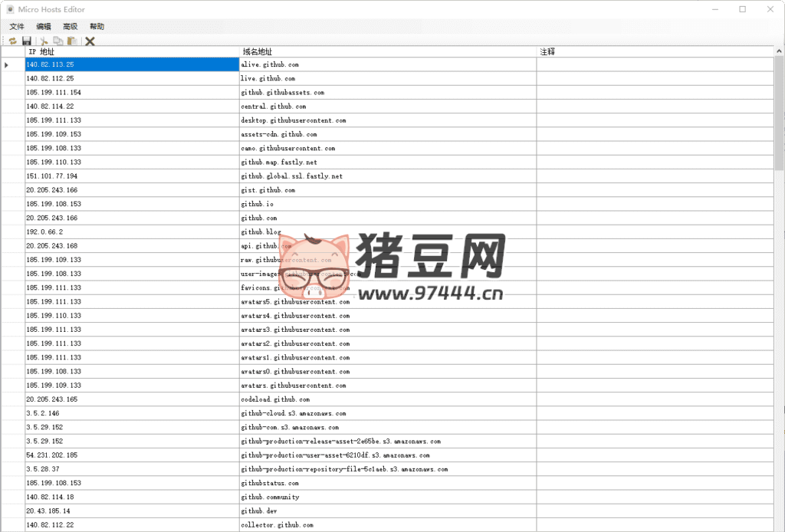Select the alive.github.com domain cell
The height and width of the screenshot is (532, 785).
(x=387, y=64)
